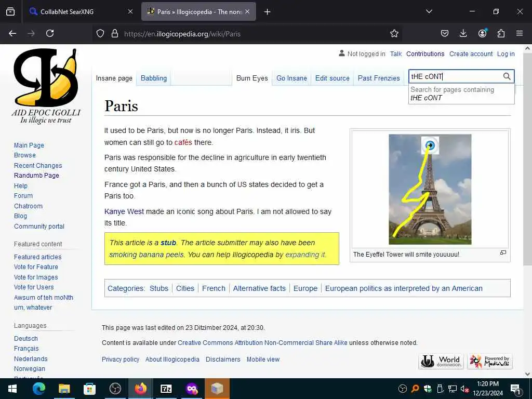
Task: Open Recent Changes in sidebar
Action: [38, 166]
